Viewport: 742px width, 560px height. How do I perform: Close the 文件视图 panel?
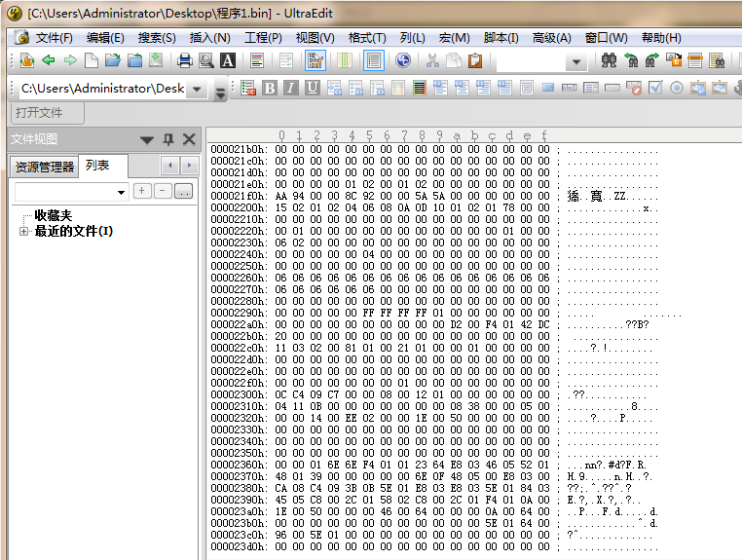pos(189,139)
